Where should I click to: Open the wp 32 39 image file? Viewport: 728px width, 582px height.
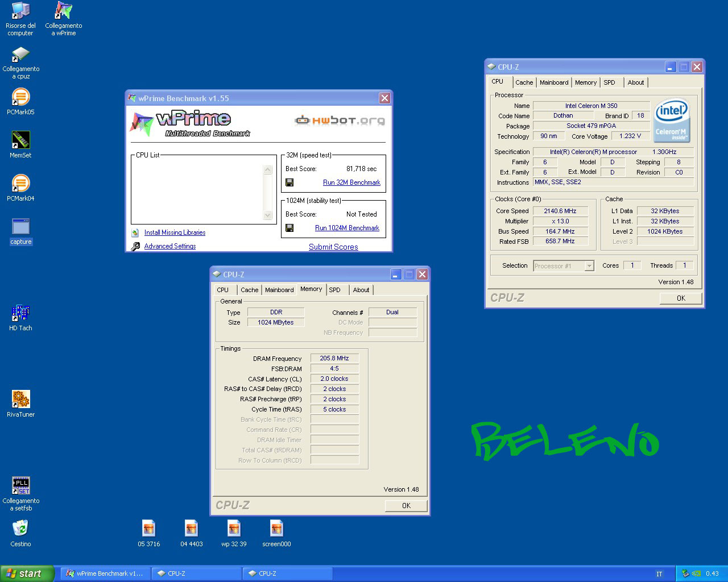click(234, 533)
